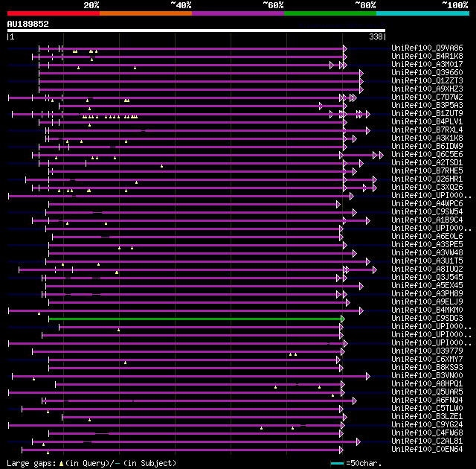Open the UniRef100_Q39660 entry

coord(427,73)
